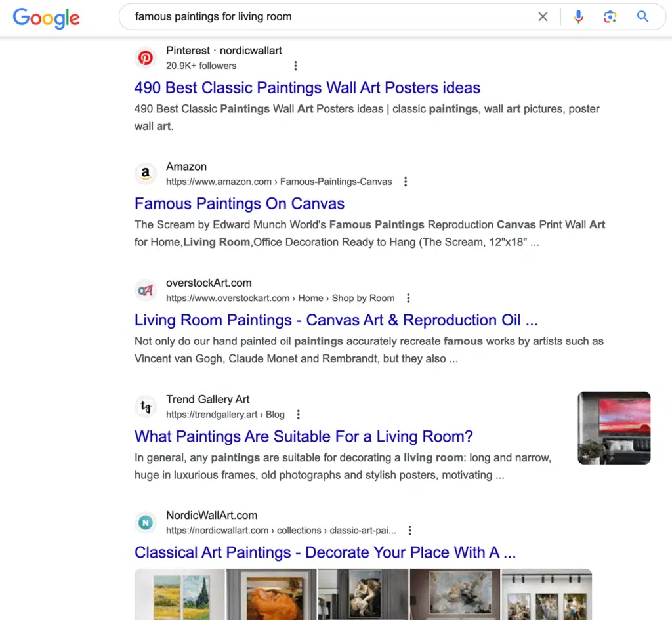Click the living room photo beside Trend Gallery result
672x620 pixels.
click(614, 427)
